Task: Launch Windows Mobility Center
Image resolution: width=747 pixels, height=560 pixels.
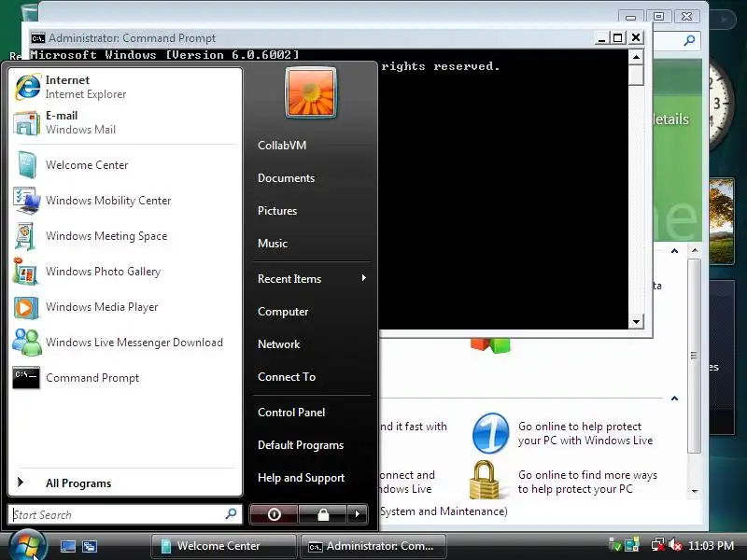Action: (x=125, y=201)
